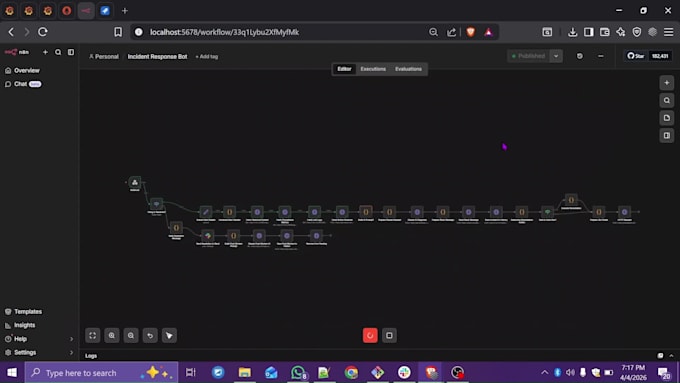
Task: Reload the page
Action: [42, 32]
